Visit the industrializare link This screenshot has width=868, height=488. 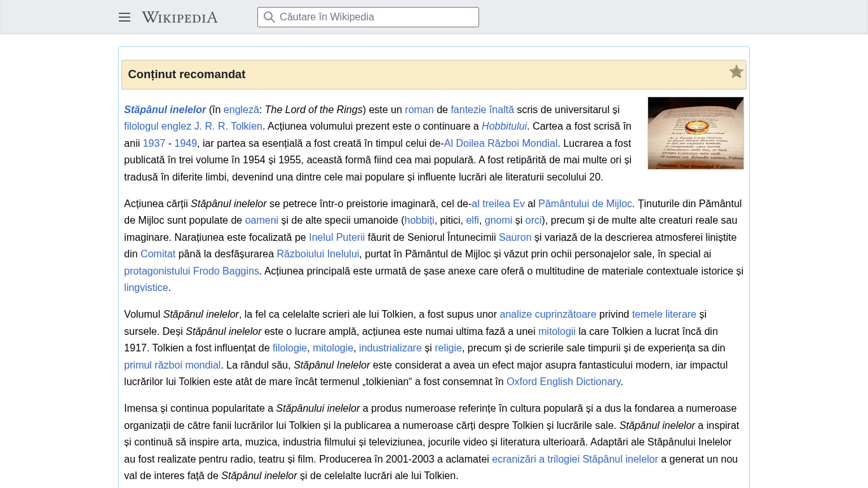(x=390, y=348)
